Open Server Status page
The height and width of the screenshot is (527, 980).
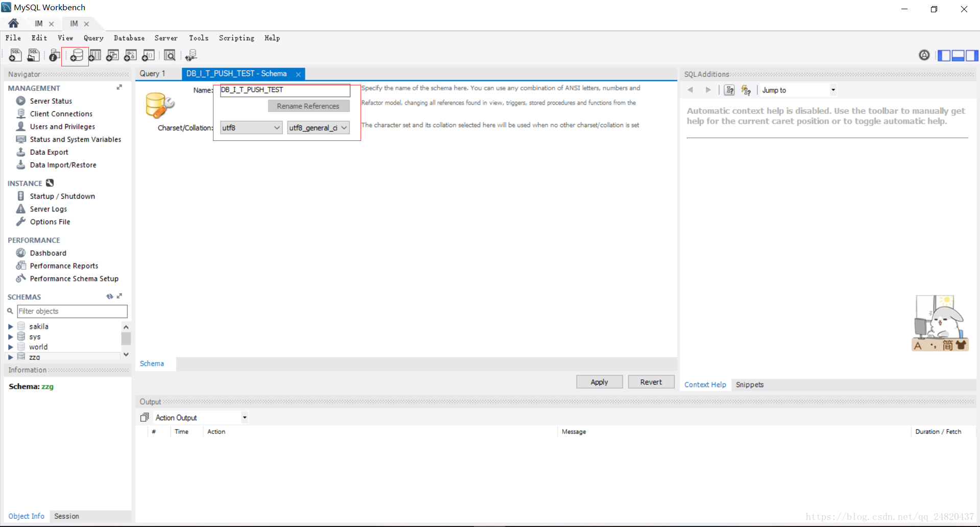pyautogui.click(x=51, y=101)
